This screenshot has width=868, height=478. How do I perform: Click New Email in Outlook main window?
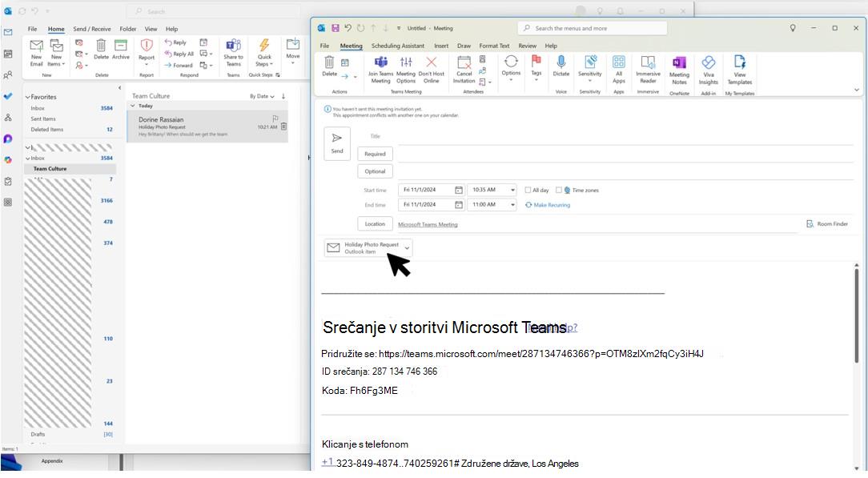pyautogui.click(x=37, y=53)
